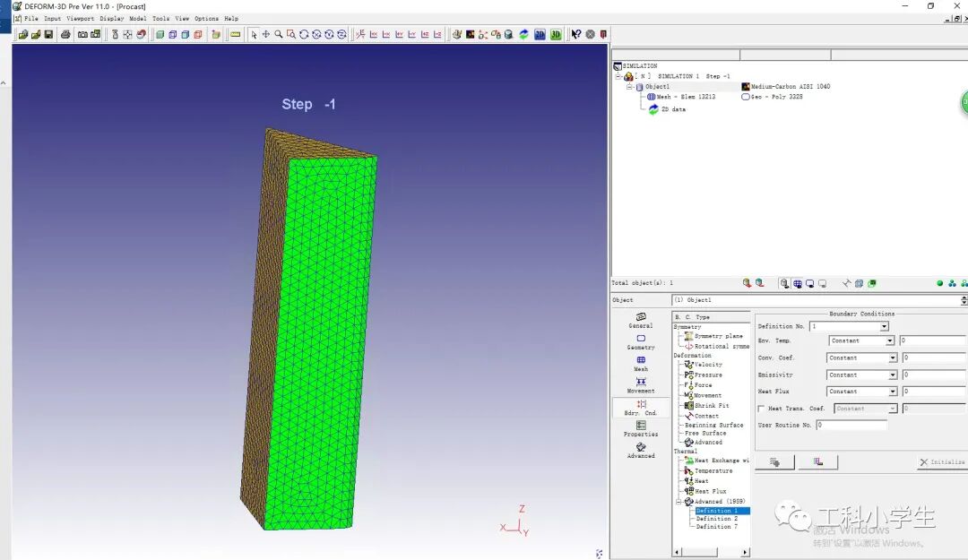Viewport: 968px width, 560px height.
Task: Open the Env. Temp. Constant dropdown
Action: pos(890,340)
